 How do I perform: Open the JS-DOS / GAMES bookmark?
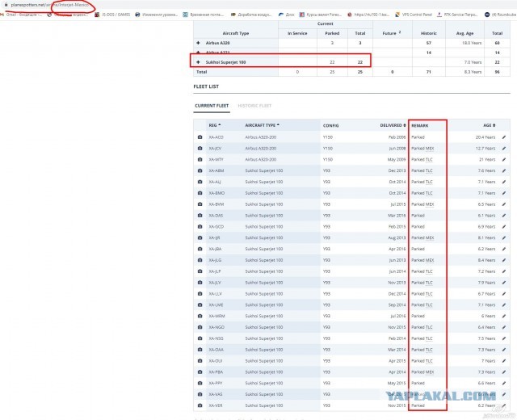pyautogui.click(x=112, y=15)
